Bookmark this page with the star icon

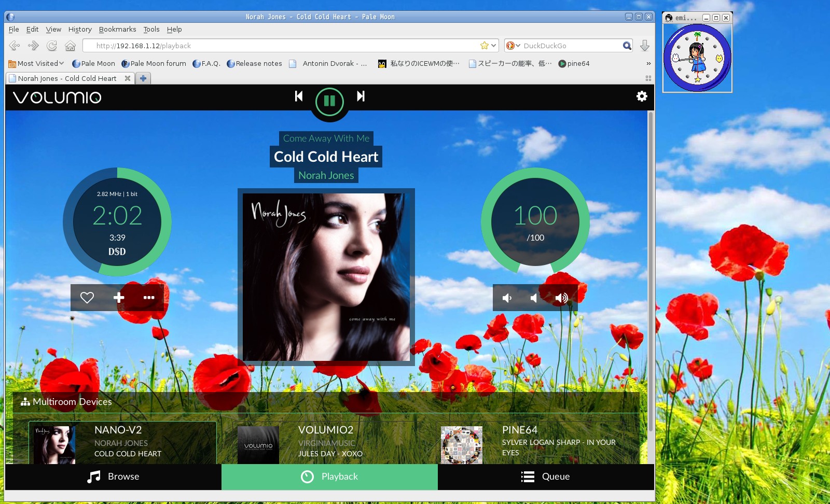coord(485,46)
